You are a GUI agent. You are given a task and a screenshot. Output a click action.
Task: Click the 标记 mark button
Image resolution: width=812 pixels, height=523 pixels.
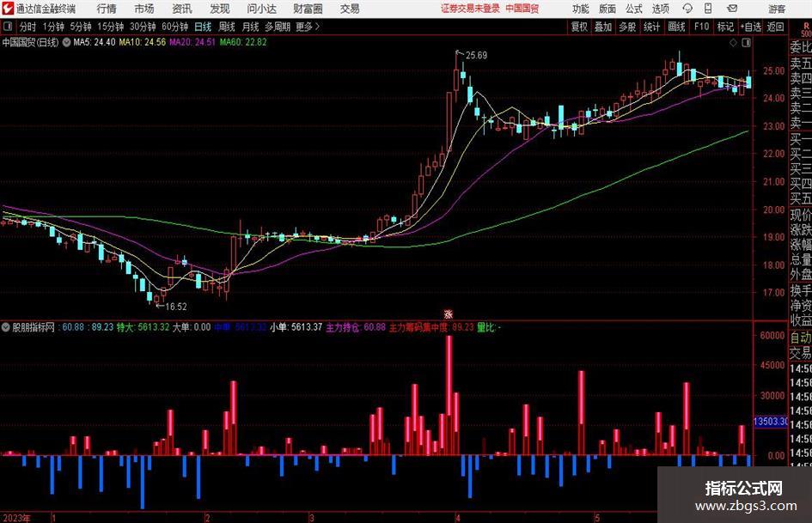click(725, 27)
